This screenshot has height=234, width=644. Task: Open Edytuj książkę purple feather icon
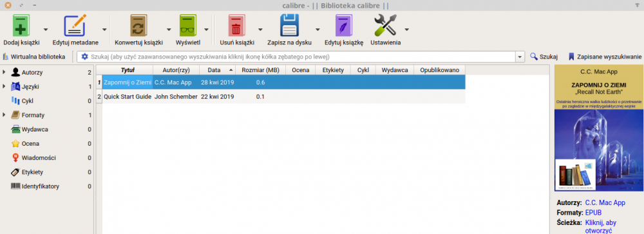(x=344, y=26)
